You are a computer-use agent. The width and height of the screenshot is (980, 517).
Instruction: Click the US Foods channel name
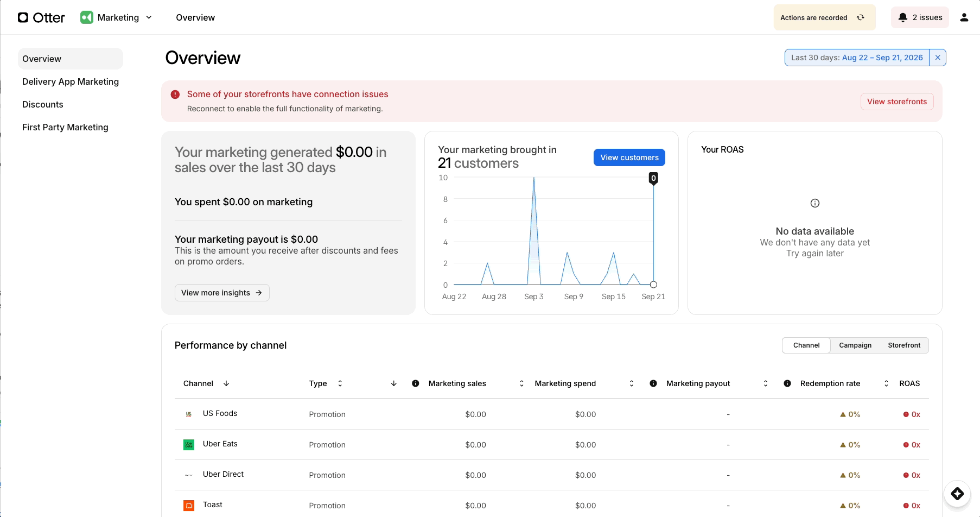(220, 413)
